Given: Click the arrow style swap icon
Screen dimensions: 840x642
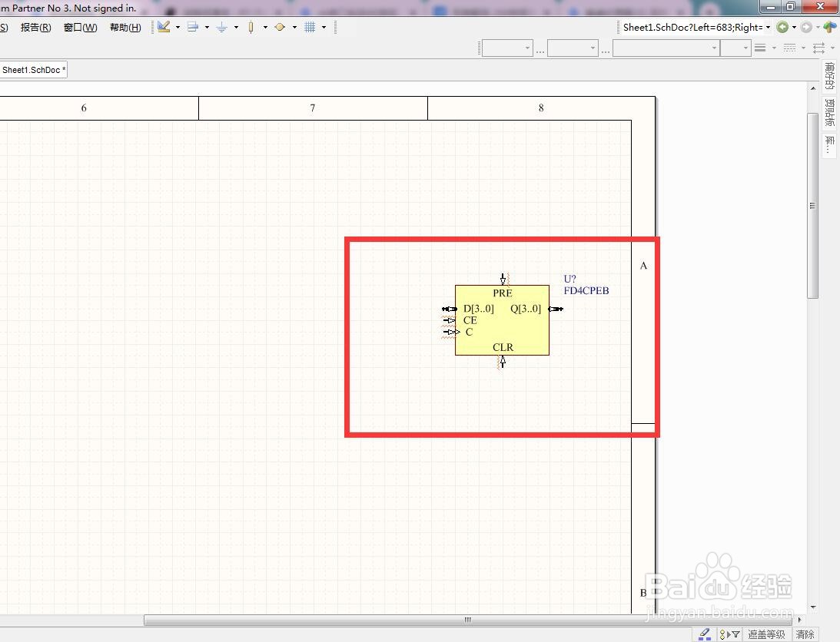Looking at the screenshot, I should point(818,48).
